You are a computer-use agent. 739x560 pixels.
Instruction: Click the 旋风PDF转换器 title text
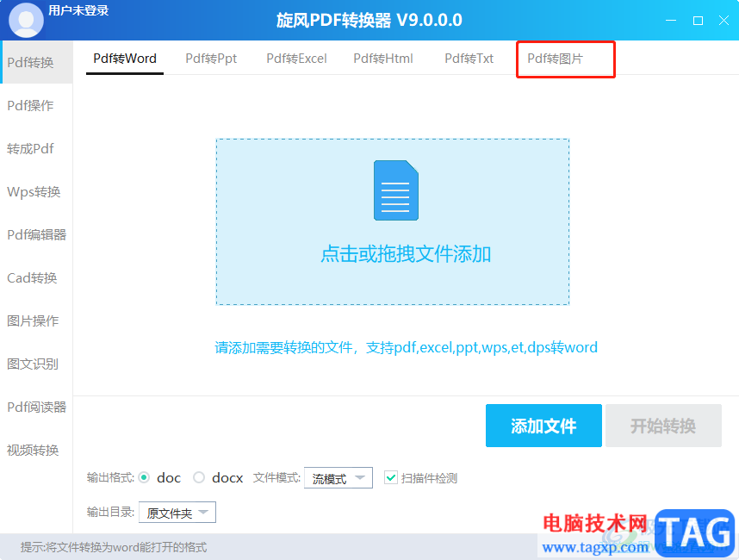point(369,21)
